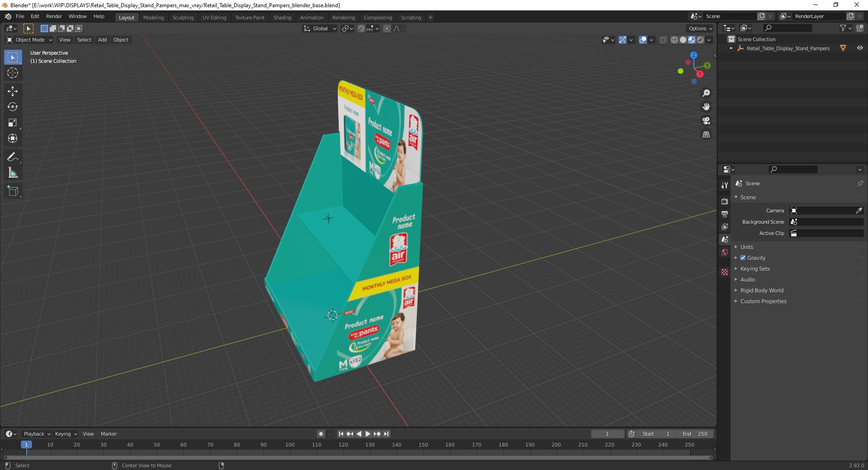This screenshot has width=868, height=470.
Task: Pin the Scene properties context
Action: click(860, 183)
